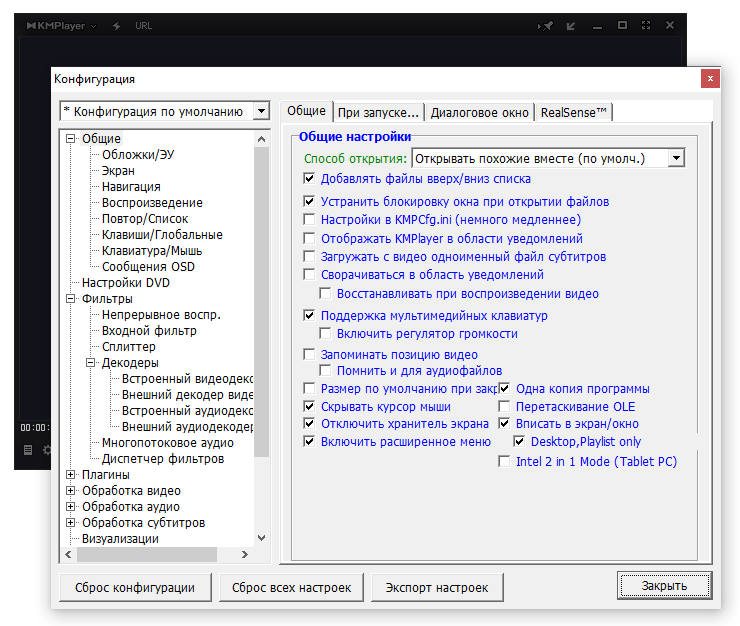This screenshot has width=740, height=626.
Task: Expand the Обработка аудио tree node
Action: click(x=70, y=507)
